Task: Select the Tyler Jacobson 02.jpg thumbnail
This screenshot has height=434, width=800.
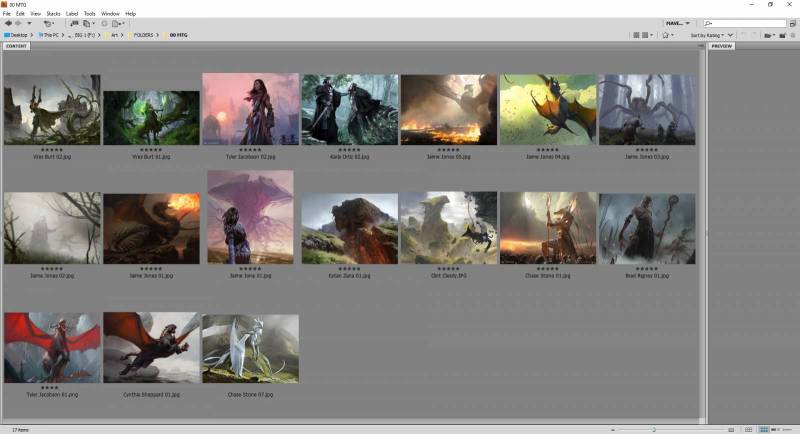Action: pos(250,110)
